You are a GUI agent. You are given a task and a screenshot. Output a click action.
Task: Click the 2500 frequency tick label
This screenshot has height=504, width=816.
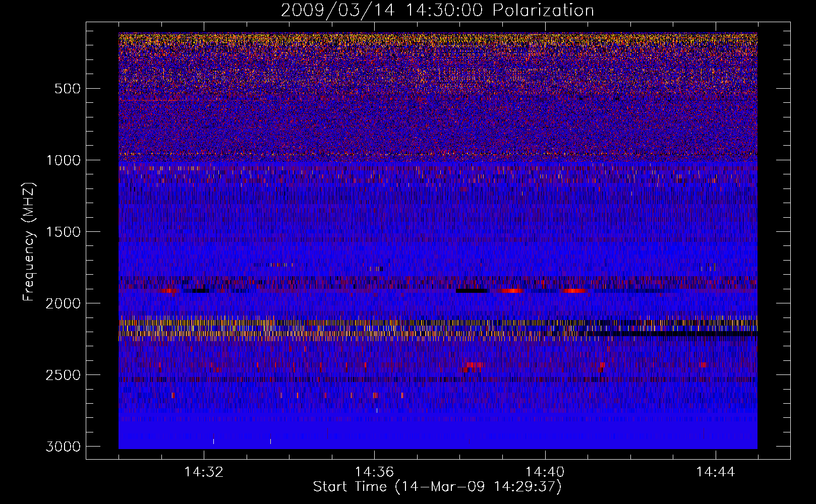pyautogui.click(x=63, y=375)
